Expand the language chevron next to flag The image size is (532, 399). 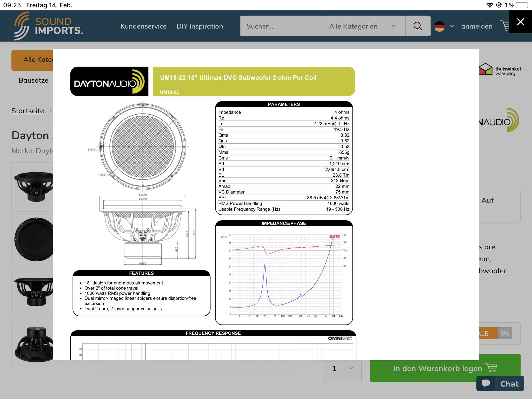point(452,26)
